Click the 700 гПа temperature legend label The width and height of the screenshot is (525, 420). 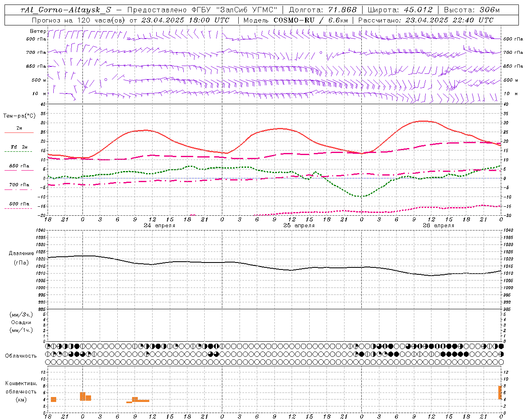pyautogui.click(x=19, y=185)
